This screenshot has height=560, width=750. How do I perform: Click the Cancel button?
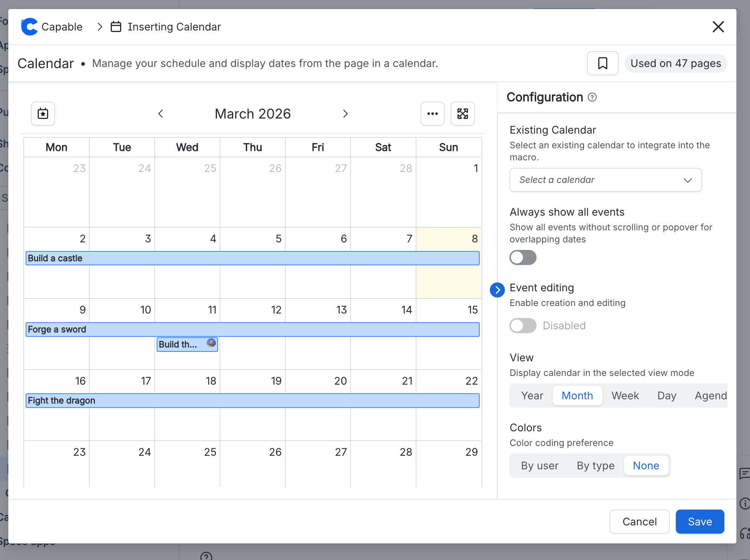[639, 522]
